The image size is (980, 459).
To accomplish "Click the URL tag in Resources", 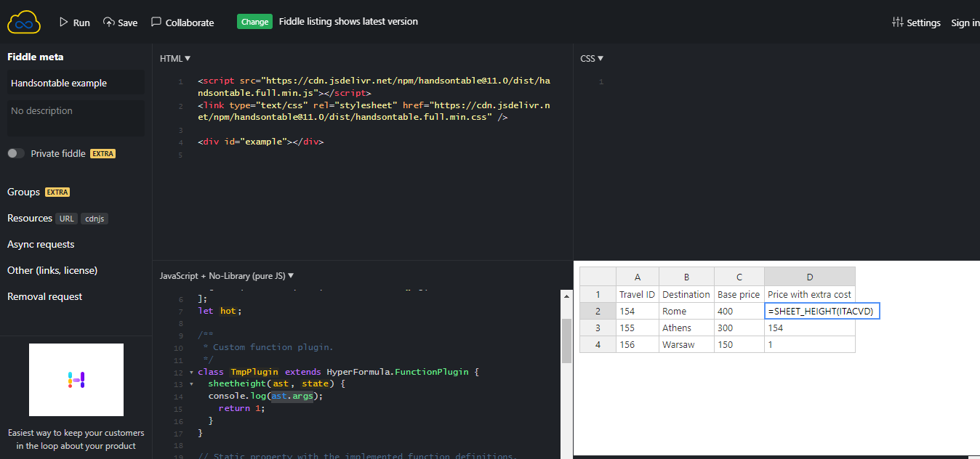I will [x=67, y=219].
